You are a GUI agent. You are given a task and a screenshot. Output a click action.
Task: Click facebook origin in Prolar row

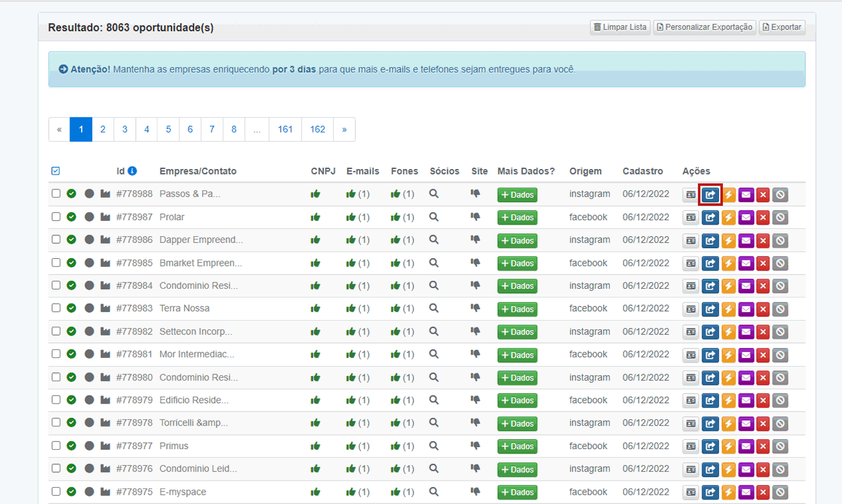[x=588, y=217]
